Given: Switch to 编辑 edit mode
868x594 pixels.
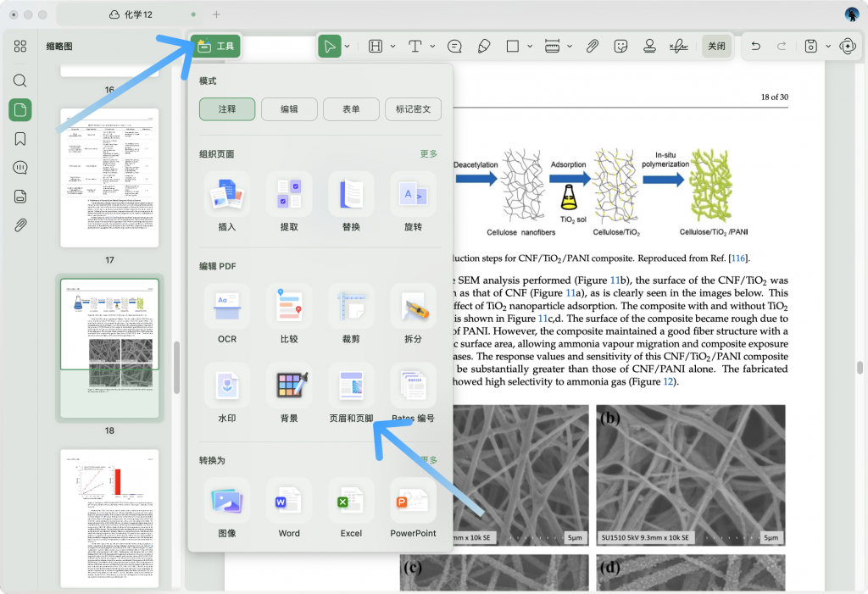Looking at the screenshot, I should click(289, 109).
